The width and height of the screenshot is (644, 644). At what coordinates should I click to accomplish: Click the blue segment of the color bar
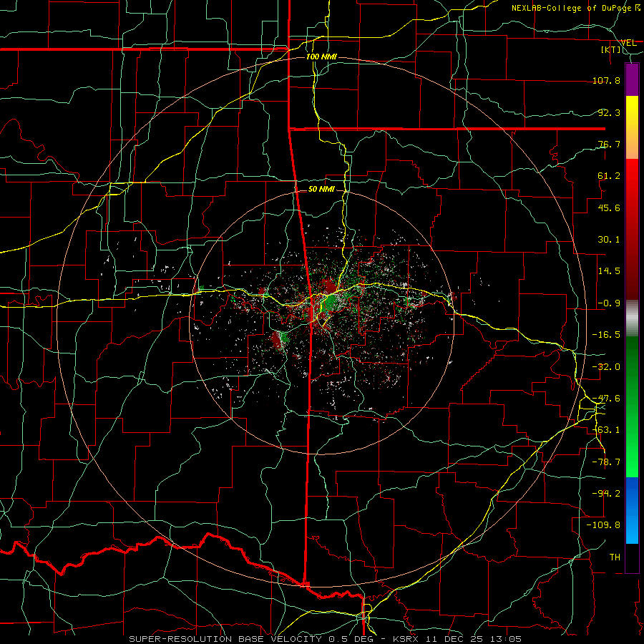632,510
